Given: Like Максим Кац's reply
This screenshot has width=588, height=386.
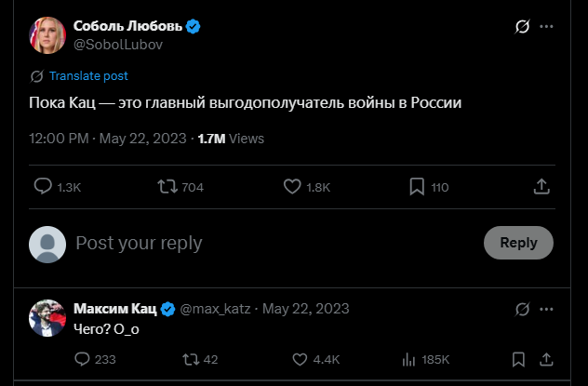Looking at the screenshot, I should [300, 359].
